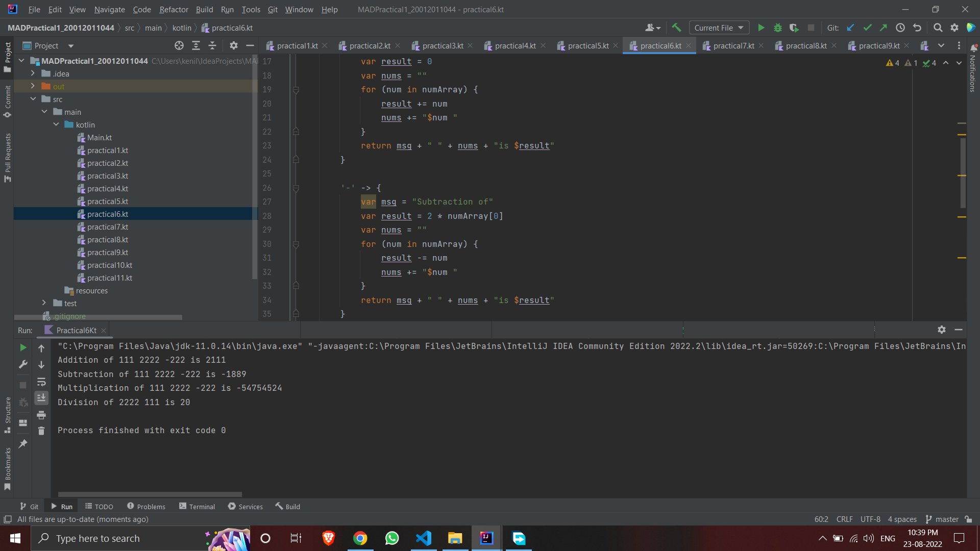Print the Run console output
This screenshot has height=551, width=980.
pyautogui.click(x=41, y=415)
